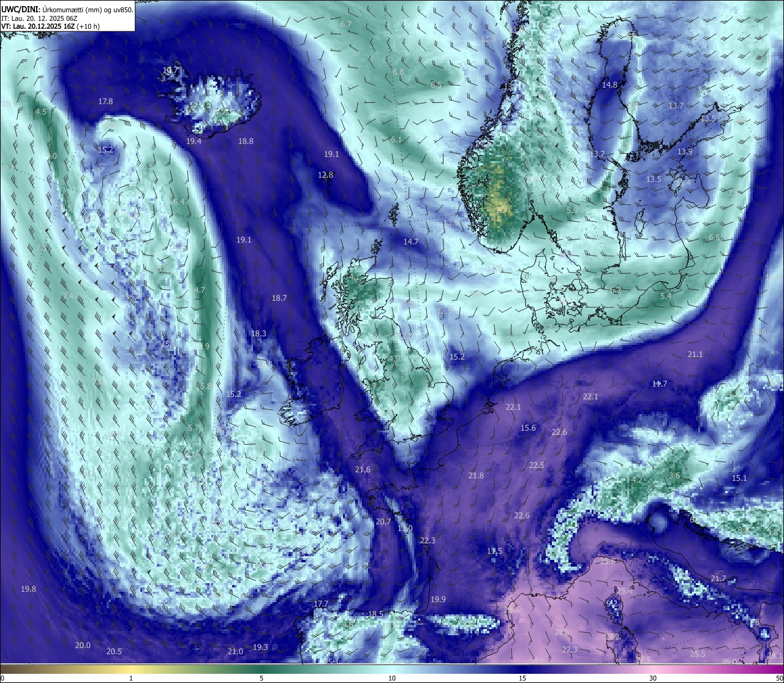784x683 pixels.
Task: Click the 19.8 value at the left edge
Action: [28, 589]
